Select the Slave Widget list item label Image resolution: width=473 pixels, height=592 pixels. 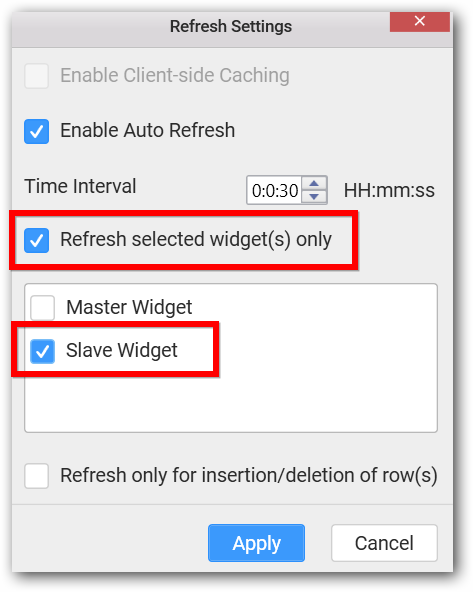coord(122,350)
